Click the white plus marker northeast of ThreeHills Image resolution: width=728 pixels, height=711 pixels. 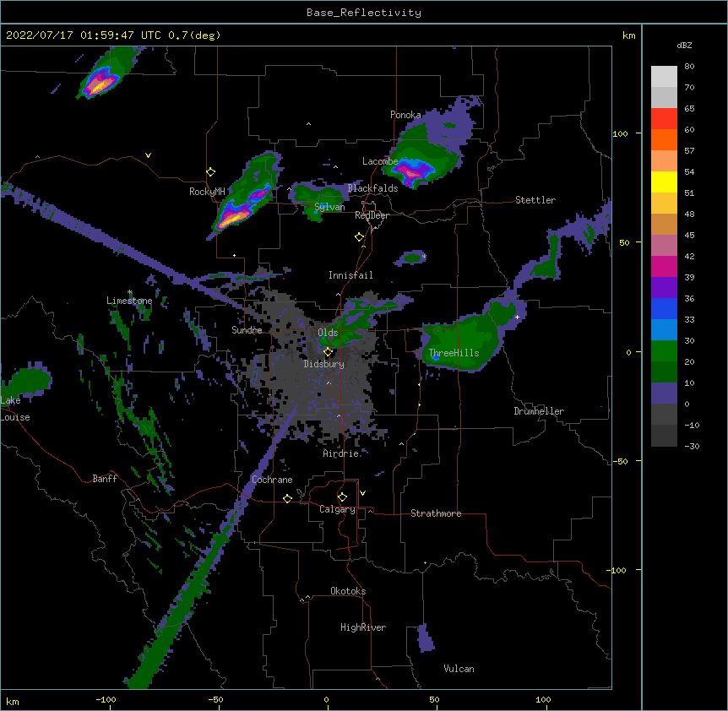click(x=517, y=317)
